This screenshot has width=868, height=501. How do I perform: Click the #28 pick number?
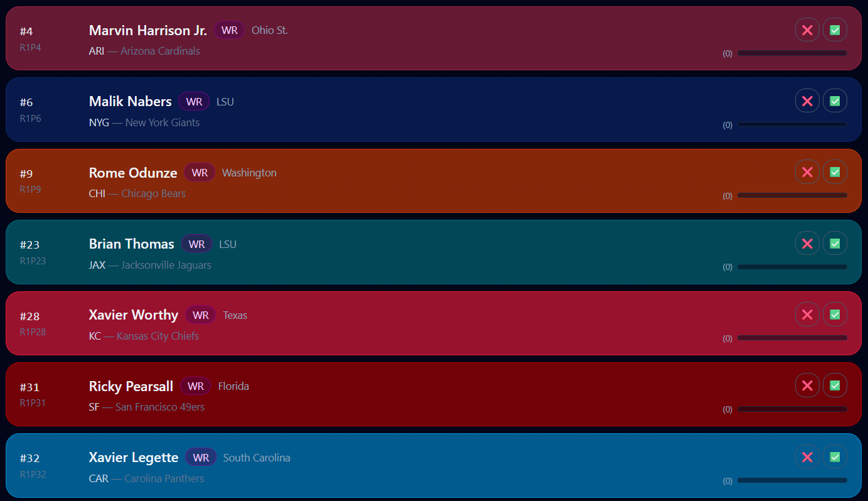point(29,316)
